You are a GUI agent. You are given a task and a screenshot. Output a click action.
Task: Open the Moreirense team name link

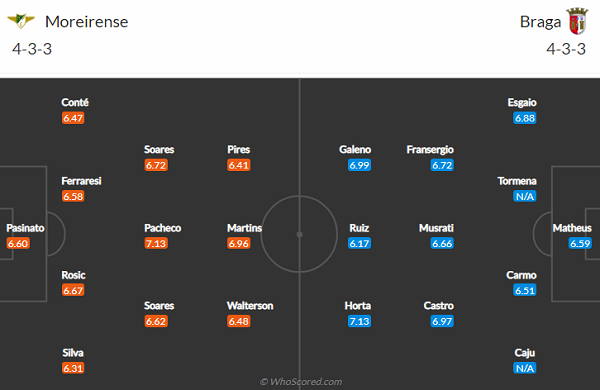point(86,22)
